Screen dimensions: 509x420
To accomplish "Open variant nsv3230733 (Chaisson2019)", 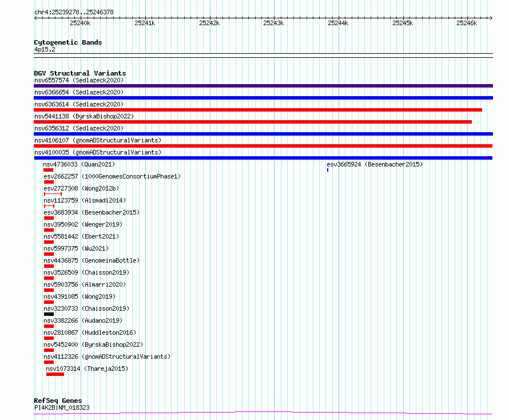I will coord(86,308).
